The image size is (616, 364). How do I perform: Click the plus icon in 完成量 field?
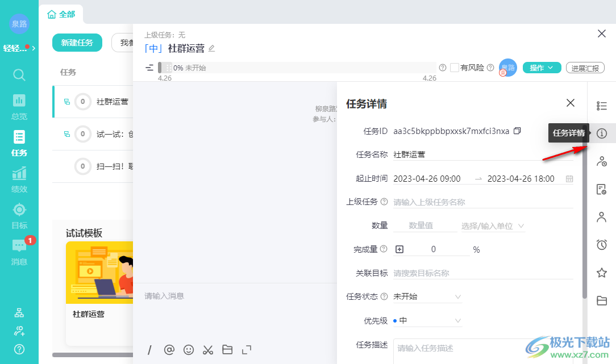click(399, 249)
